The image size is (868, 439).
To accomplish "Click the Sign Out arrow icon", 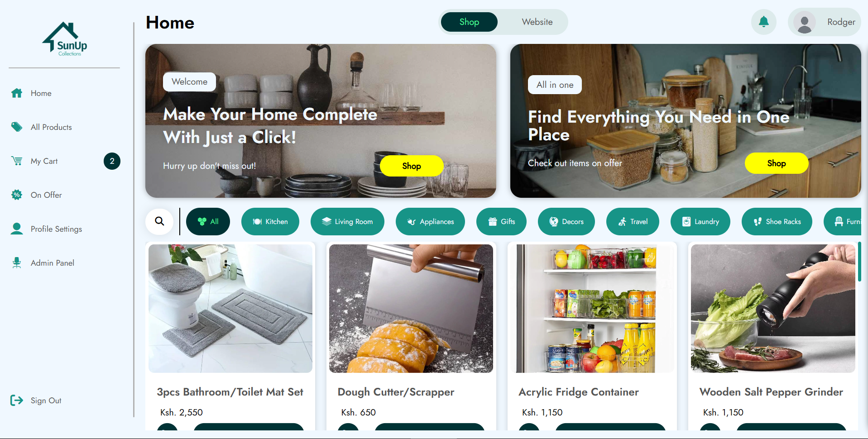I will pos(17,400).
